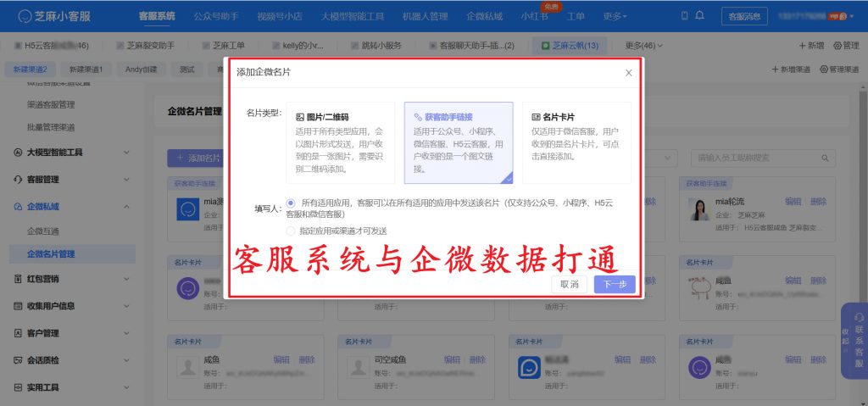
Task: Switch to 跳转小服务 app tab
Action: pos(376,46)
